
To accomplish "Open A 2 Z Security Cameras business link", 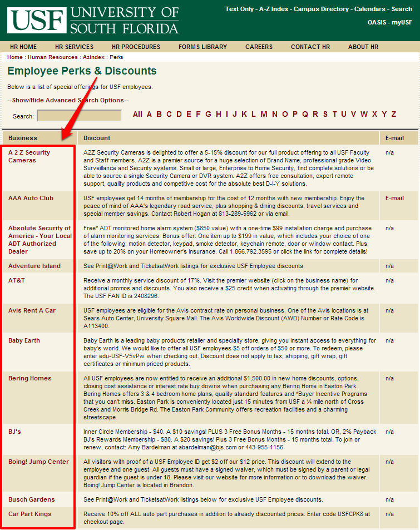I will 29,156.
